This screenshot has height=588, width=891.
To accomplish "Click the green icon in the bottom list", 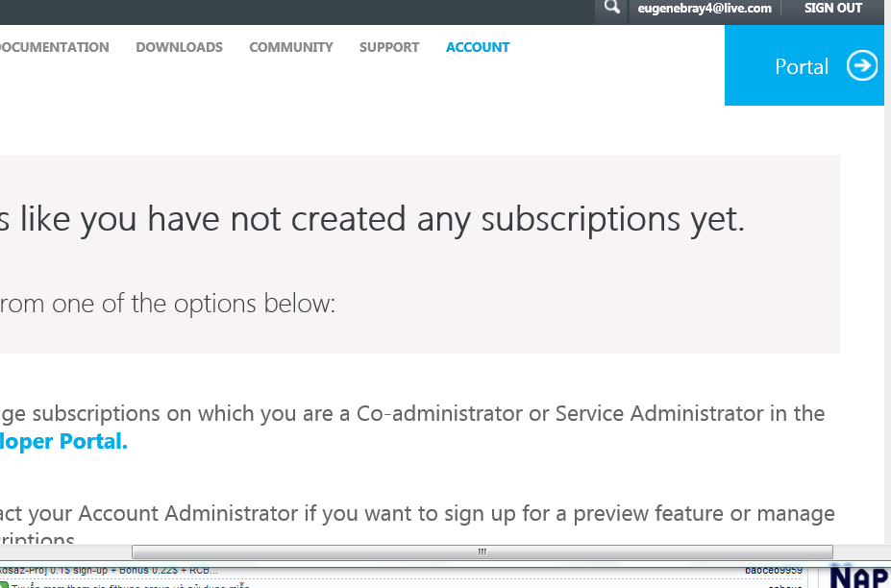I will pyautogui.click(x=4, y=584).
